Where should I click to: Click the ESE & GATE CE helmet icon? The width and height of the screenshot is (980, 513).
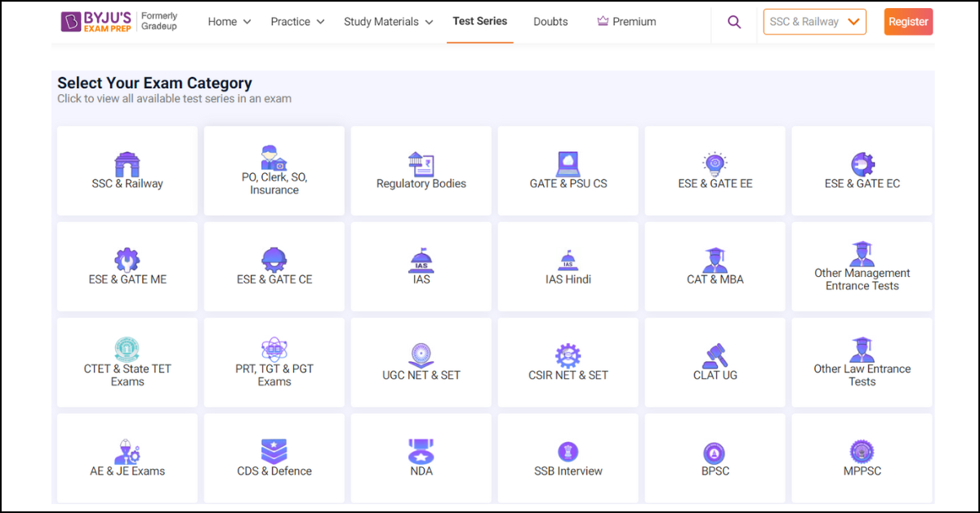274,260
